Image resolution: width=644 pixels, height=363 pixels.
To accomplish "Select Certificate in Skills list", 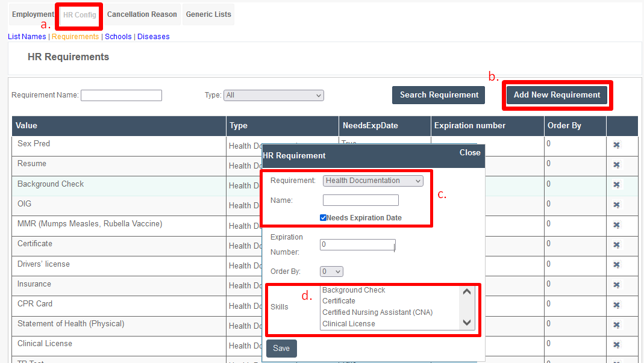I will [x=339, y=301].
